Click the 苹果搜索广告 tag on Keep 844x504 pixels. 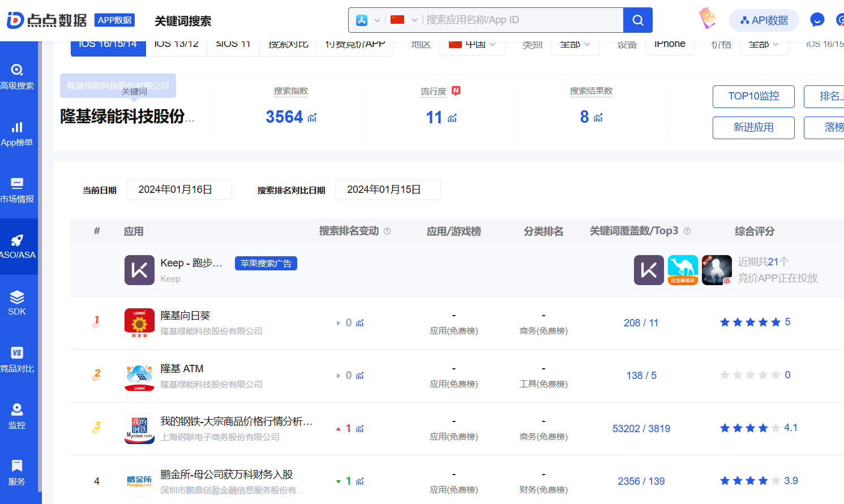click(x=266, y=264)
